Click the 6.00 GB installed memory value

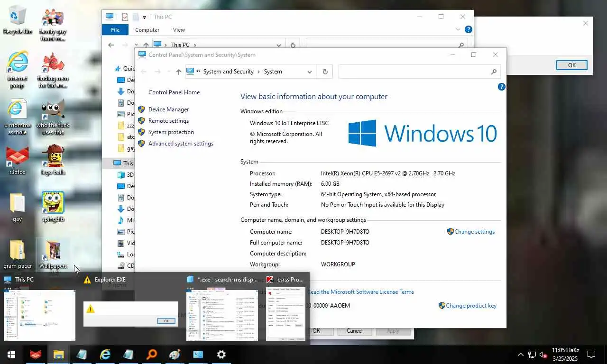click(x=330, y=184)
